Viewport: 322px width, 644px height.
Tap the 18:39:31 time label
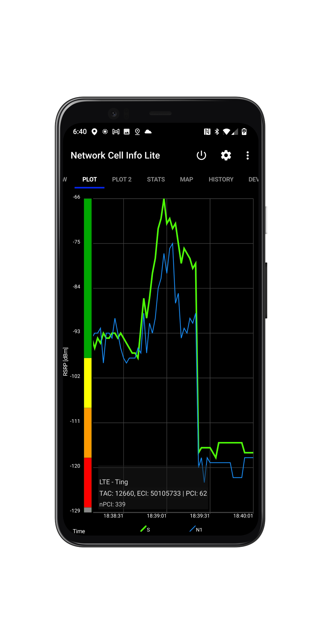pyautogui.click(x=200, y=516)
